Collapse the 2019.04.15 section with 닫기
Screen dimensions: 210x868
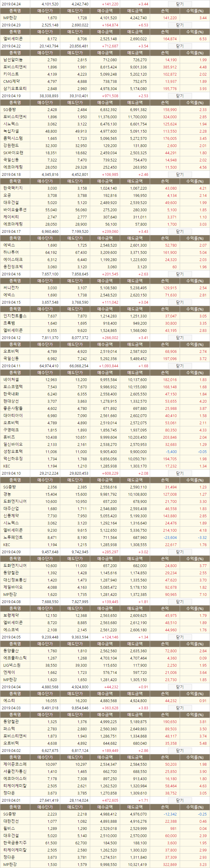[x=180, y=302]
